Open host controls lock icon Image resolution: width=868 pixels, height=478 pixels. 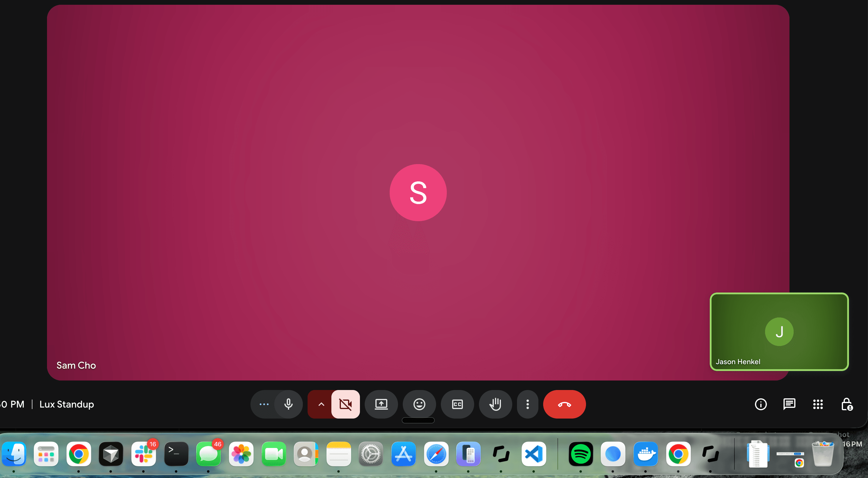click(x=847, y=404)
